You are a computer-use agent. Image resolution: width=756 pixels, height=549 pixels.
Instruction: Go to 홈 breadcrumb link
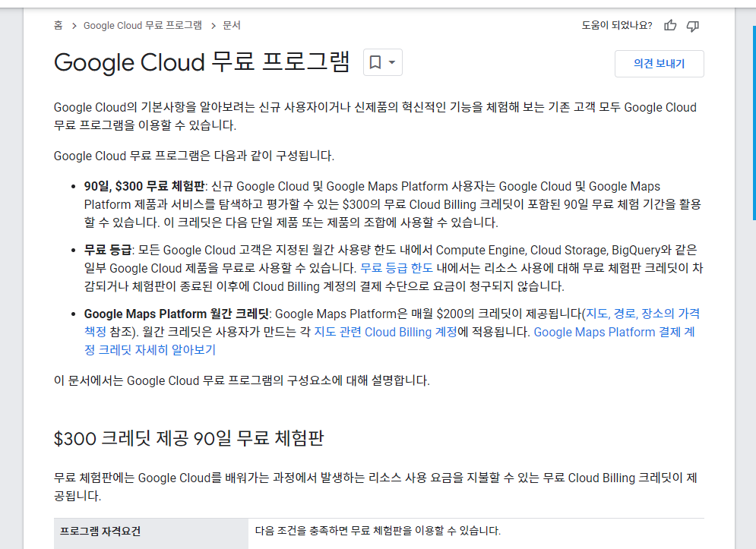click(59, 25)
